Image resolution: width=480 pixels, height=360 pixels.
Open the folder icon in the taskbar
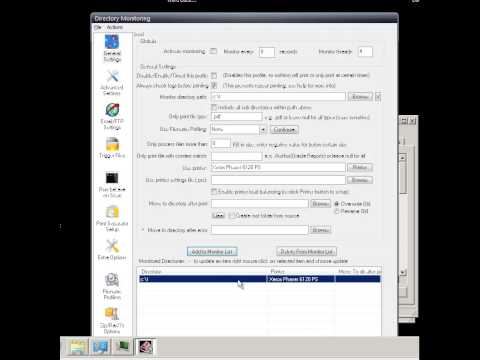pyautogui.click(x=79, y=347)
